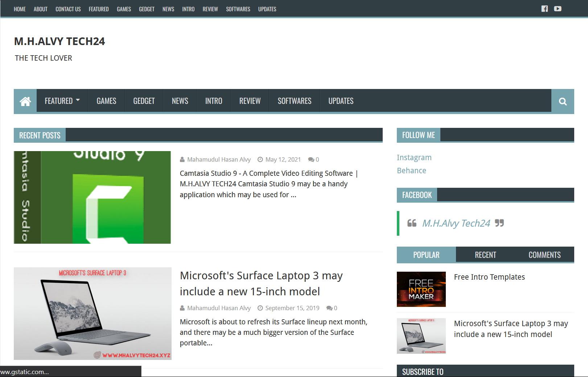Viewport: 588px width, 377px height.
Task: Open REVIEW in main navigation bar
Action: [250, 101]
